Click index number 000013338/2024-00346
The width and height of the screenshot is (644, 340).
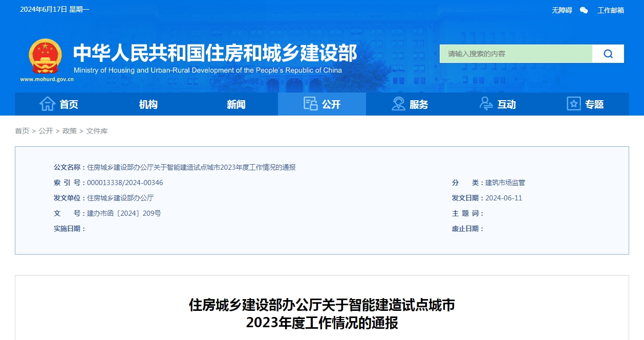click(125, 183)
